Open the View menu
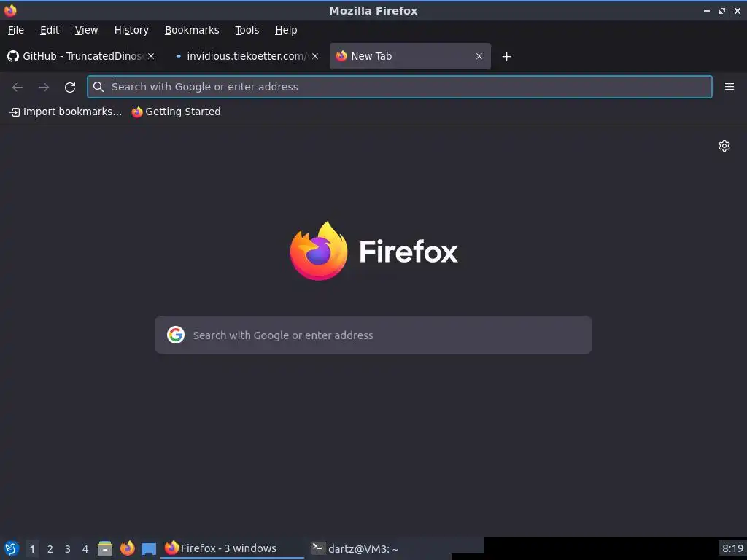The width and height of the screenshot is (747, 560). (x=86, y=30)
